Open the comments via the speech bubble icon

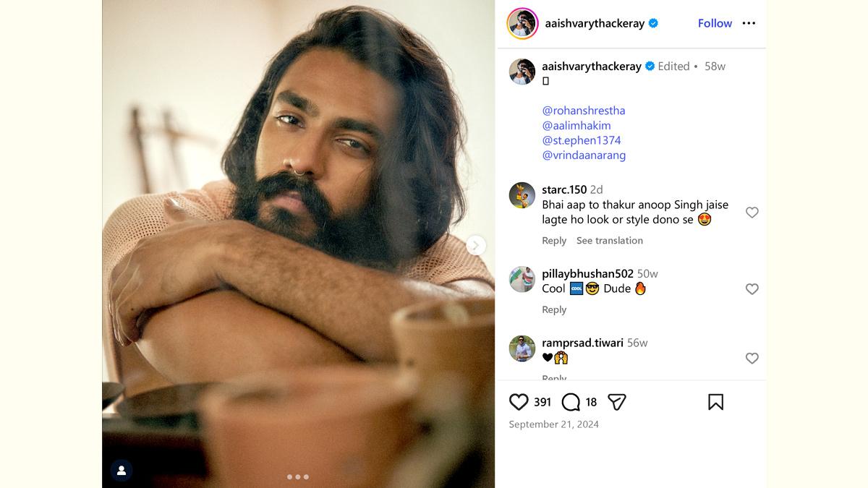pyautogui.click(x=571, y=402)
